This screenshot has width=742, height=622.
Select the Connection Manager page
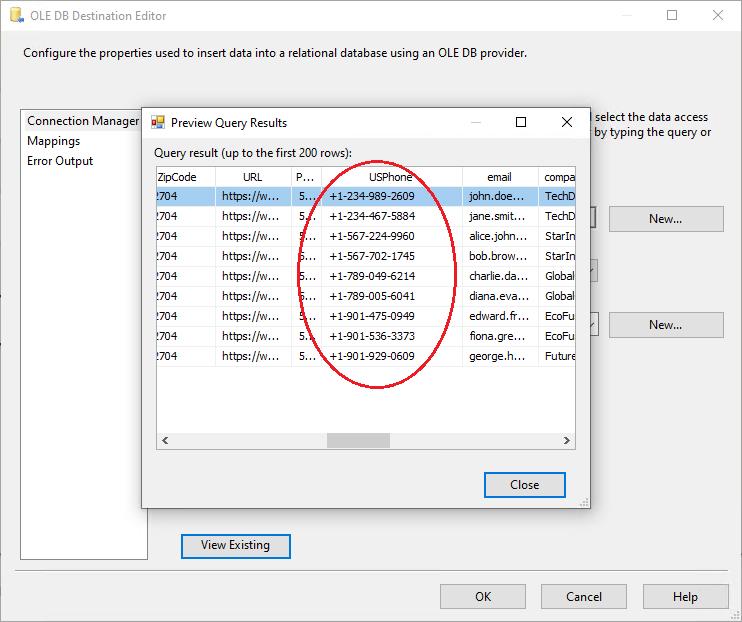pyautogui.click(x=83, y=121)
